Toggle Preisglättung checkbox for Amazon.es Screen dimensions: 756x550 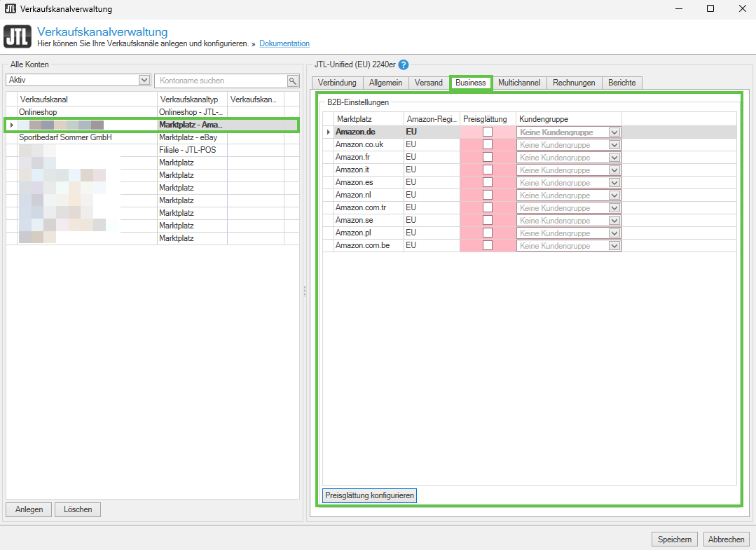coord(488,182)
